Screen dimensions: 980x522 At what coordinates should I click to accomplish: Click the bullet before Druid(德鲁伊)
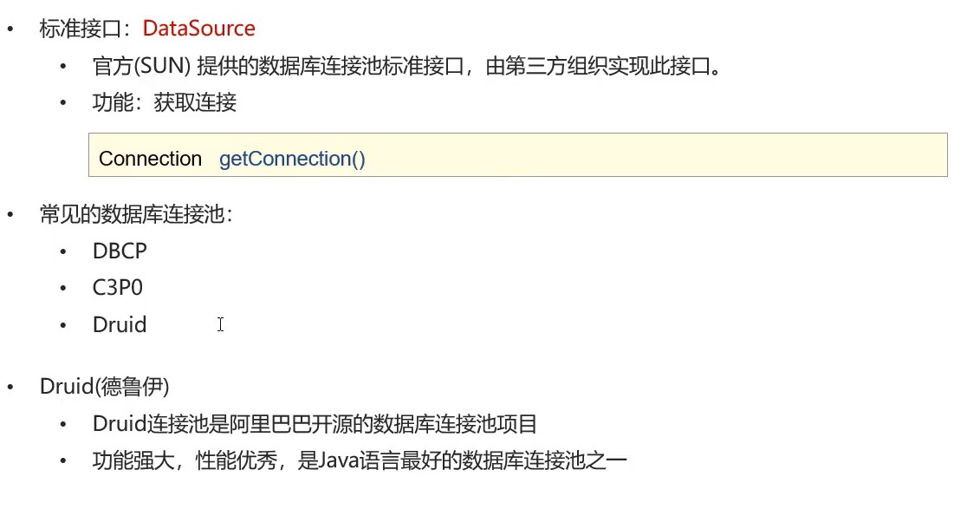click(x=10, y=387)
